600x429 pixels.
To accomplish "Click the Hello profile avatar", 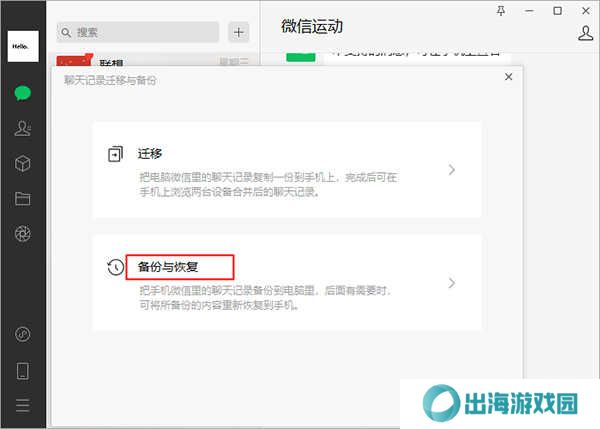I will pyautogui.click(x=23, y=46).
